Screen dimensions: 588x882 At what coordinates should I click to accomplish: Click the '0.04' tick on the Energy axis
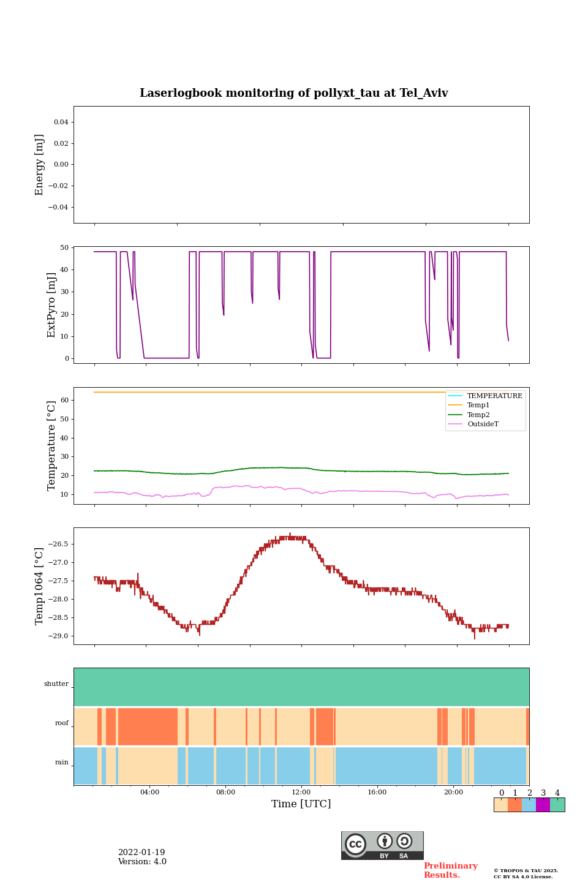point(61,123)
